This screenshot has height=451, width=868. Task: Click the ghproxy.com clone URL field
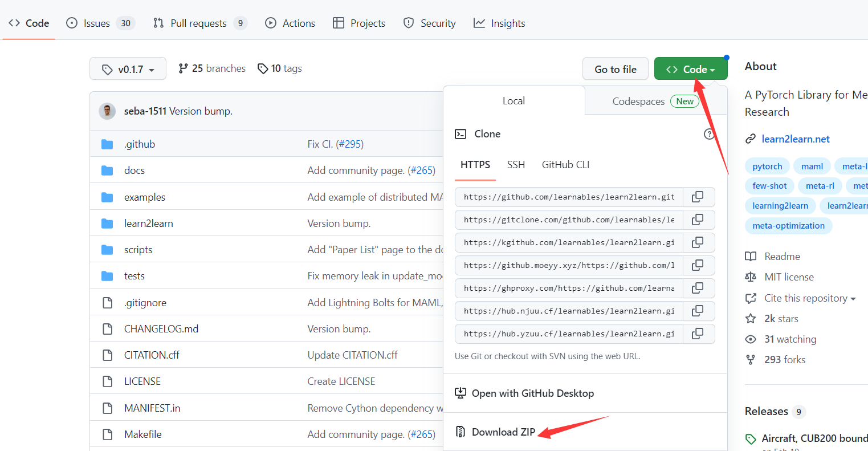click(x=569, y=288)
